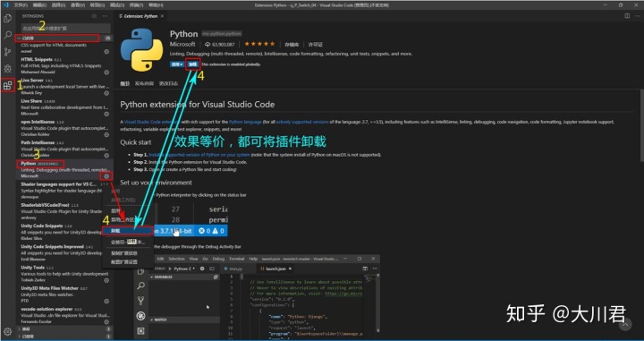Click the search extensions input field

click(65, 28)
